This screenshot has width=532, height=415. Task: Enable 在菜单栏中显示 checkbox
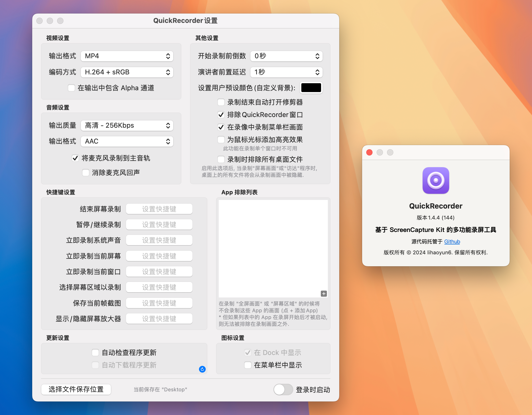click(x=248, y=365)
